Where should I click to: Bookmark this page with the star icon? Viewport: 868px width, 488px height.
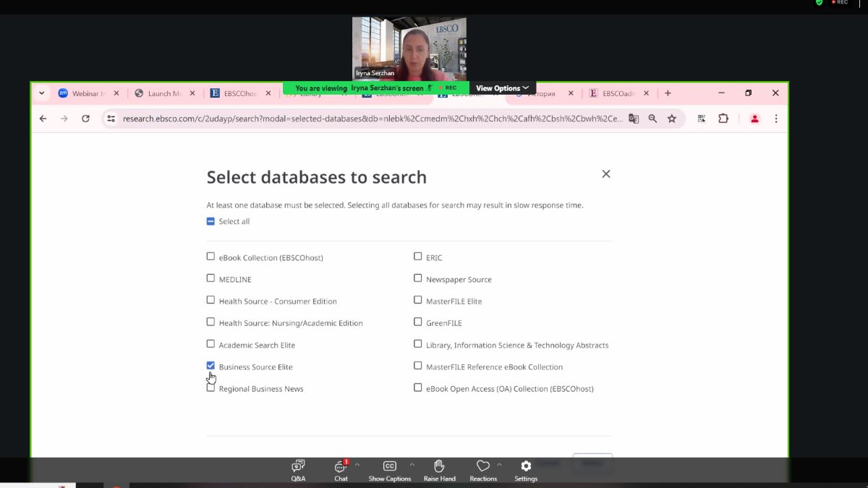click(672, 119)
